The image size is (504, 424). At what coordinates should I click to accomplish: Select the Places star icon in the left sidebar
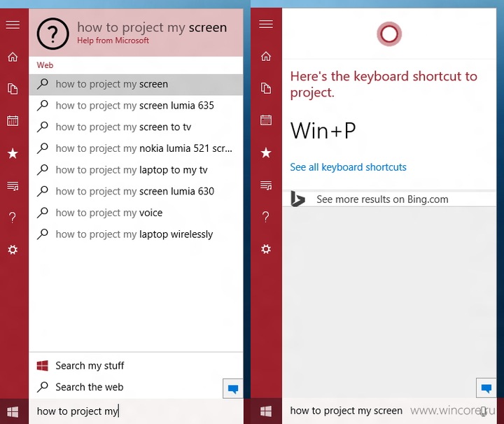tap(13, 153)
